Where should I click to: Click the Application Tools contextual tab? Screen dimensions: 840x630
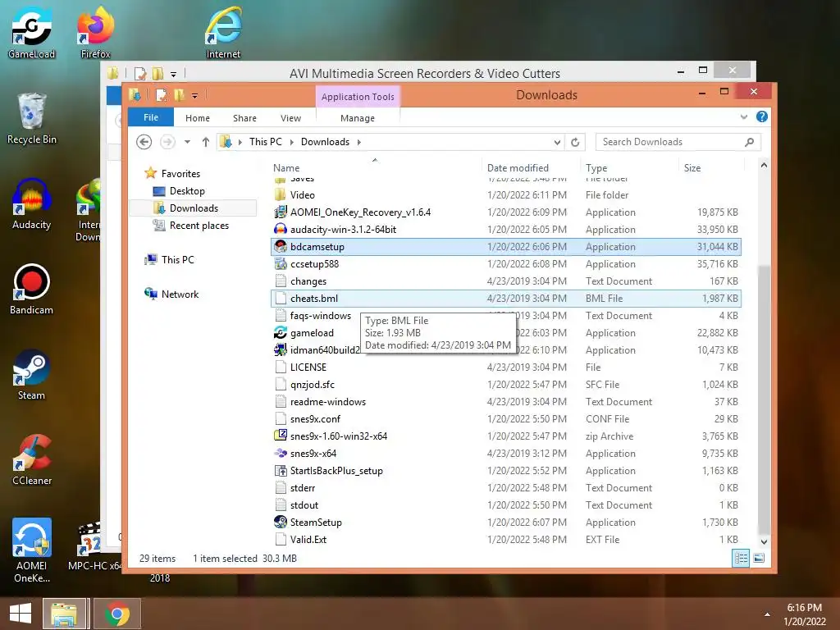coord(358,97)
